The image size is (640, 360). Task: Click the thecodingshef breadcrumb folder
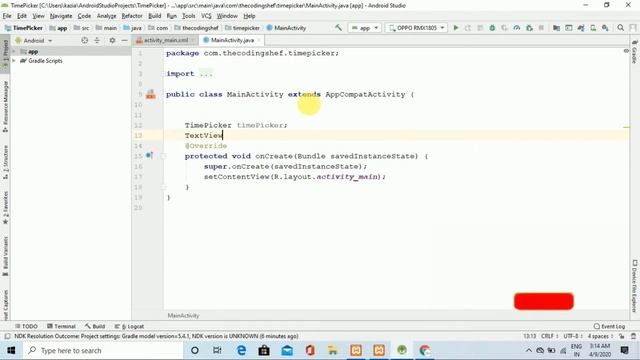tap(196, 28)
